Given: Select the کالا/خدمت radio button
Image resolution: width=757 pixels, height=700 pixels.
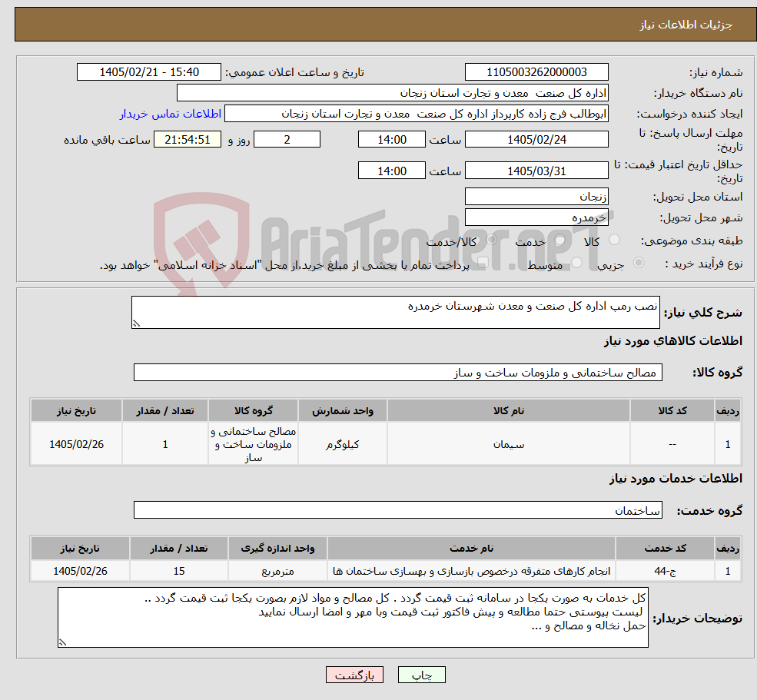Looking at the screenshot, I should (x=491, y=240).
